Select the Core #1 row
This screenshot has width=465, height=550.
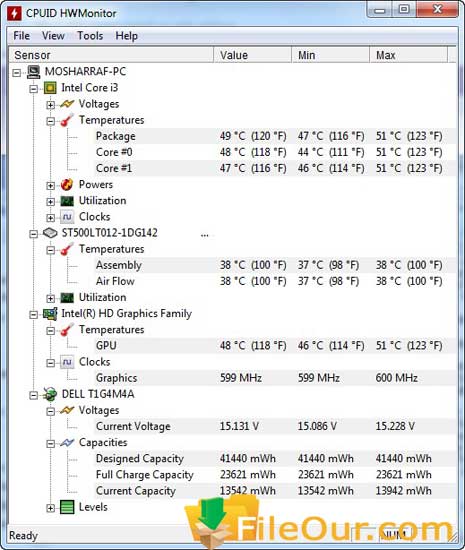point(274,168)
